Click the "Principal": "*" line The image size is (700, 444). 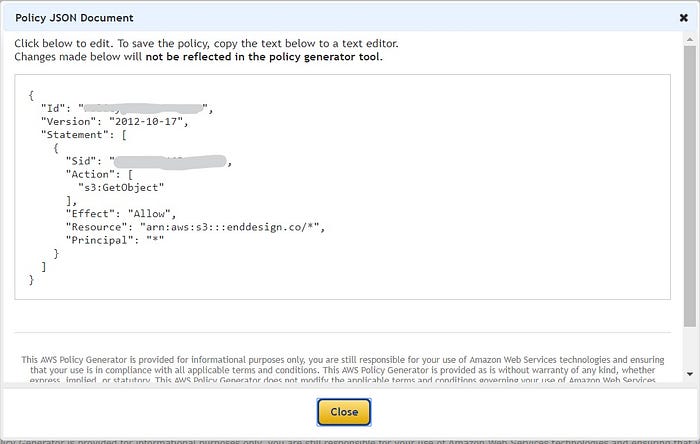click(115, 240)
